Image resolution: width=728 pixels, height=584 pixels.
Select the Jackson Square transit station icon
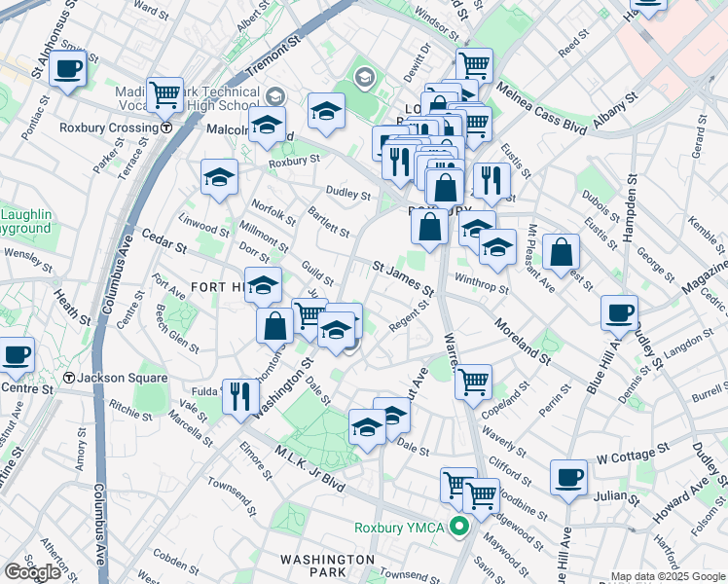69,377
